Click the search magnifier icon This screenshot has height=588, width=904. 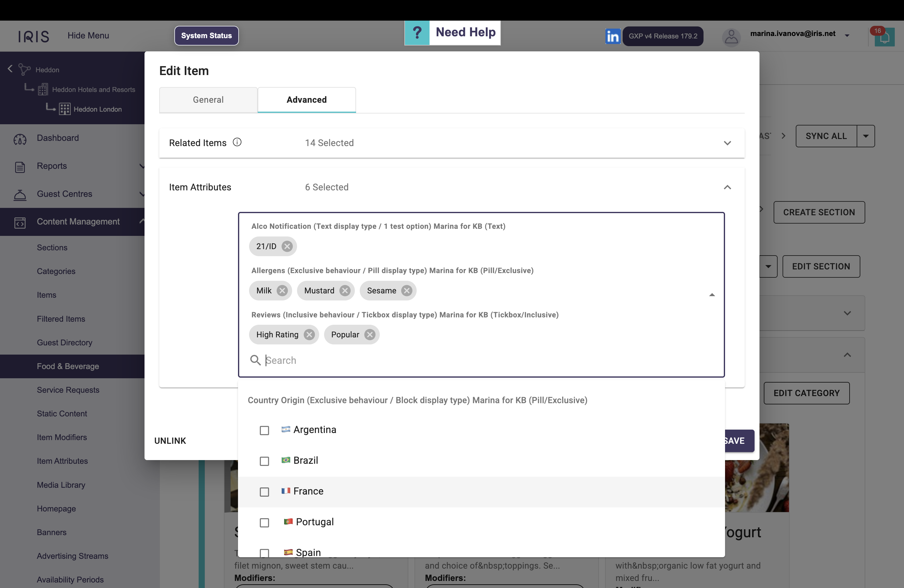click(x=255, y=360)
